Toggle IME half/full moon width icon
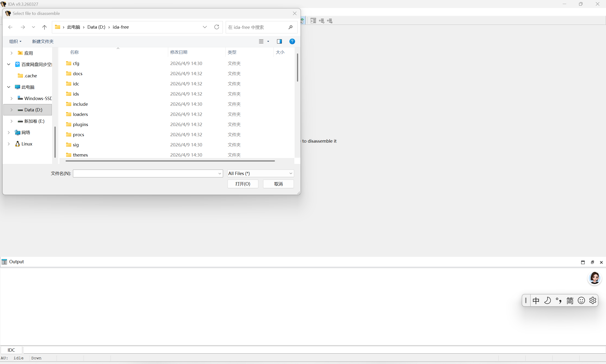Image resolution: width=606 pixels, height=364 pixels. [547, 300]
